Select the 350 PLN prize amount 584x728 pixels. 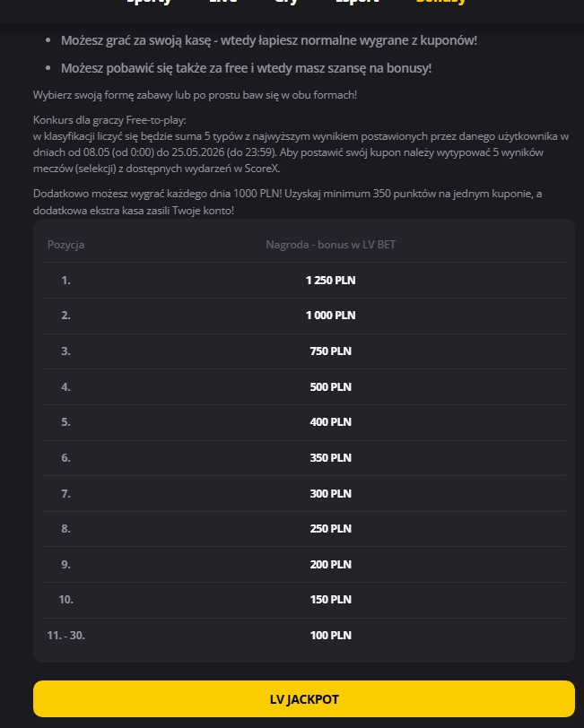[330, 458]
